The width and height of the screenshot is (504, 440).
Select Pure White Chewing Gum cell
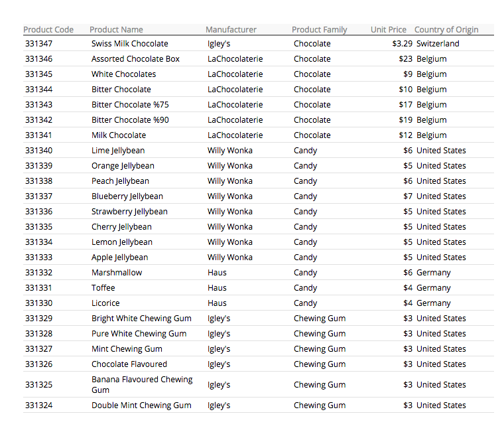click(139, 334)
